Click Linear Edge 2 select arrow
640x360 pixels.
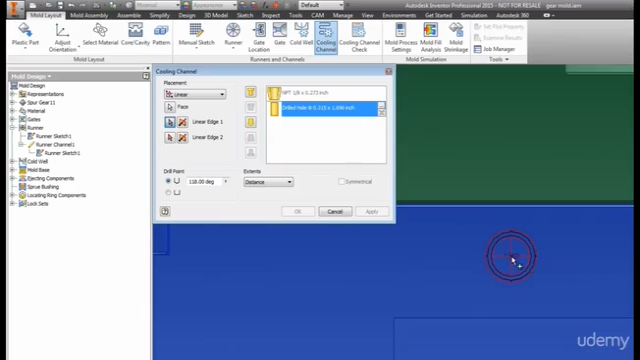(170, 138)
